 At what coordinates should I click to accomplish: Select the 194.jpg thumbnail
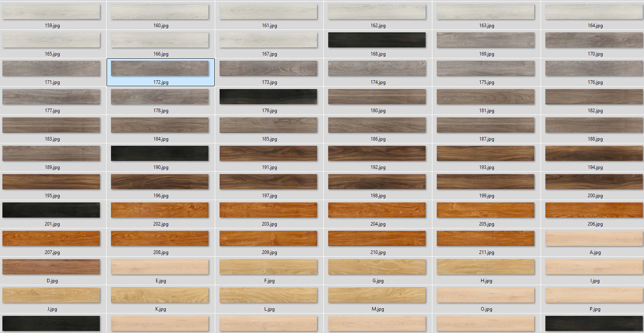click(x=594, y=153)
